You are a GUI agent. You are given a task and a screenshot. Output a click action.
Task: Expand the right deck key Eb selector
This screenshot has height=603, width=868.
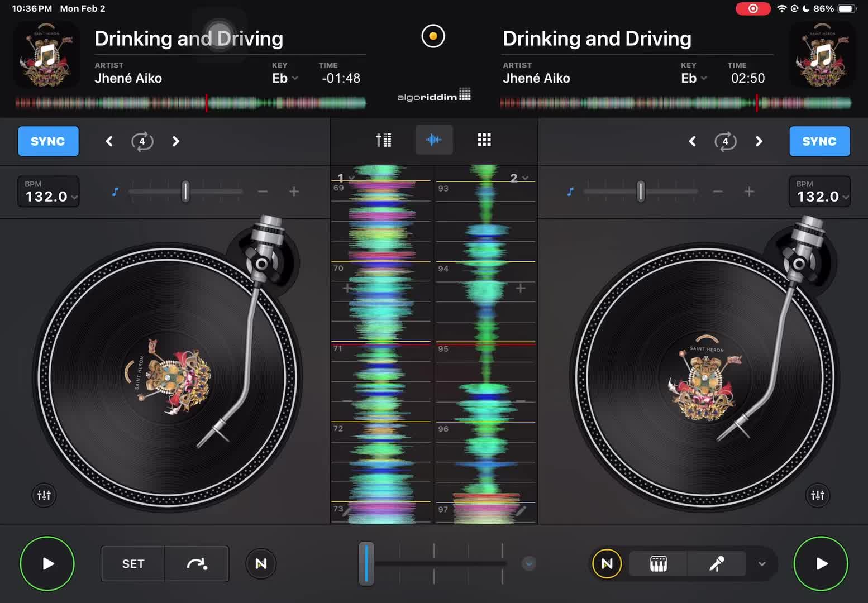tap(694, 78)
